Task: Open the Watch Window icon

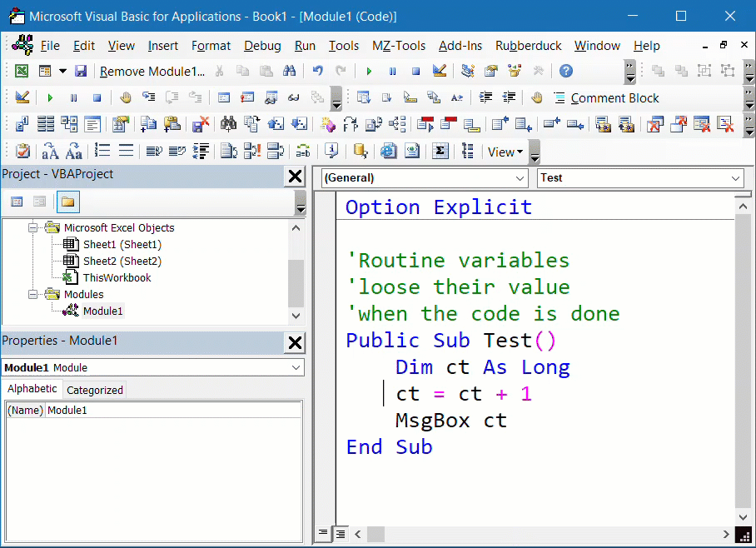Action: [271, 98]
